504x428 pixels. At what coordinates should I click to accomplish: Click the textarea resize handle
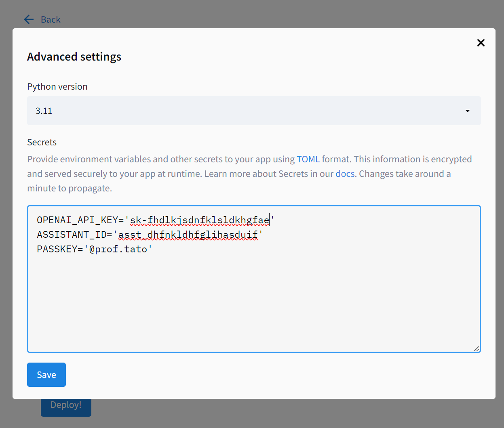point(477,348)
